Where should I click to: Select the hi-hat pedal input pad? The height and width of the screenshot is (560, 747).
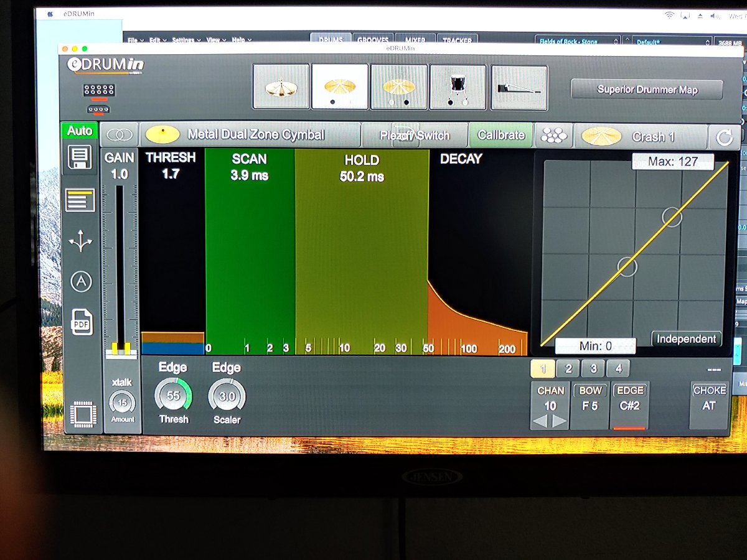tap(519, 88)
